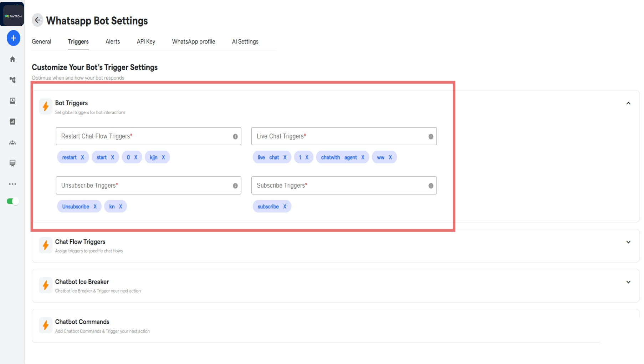Click the Chatbot Ice Breaker lightning icon
The image size is (644, 364).
tap(46, 285)
